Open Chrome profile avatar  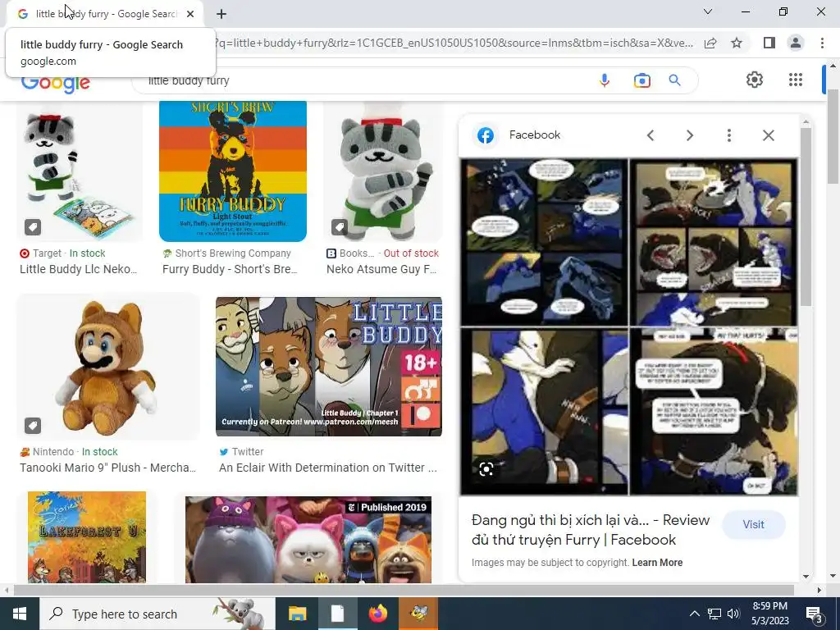tap(796, 43)
